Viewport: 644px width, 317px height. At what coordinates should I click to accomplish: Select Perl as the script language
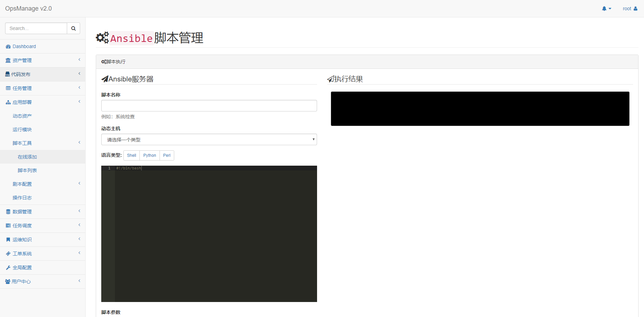[x=167, y=155]
